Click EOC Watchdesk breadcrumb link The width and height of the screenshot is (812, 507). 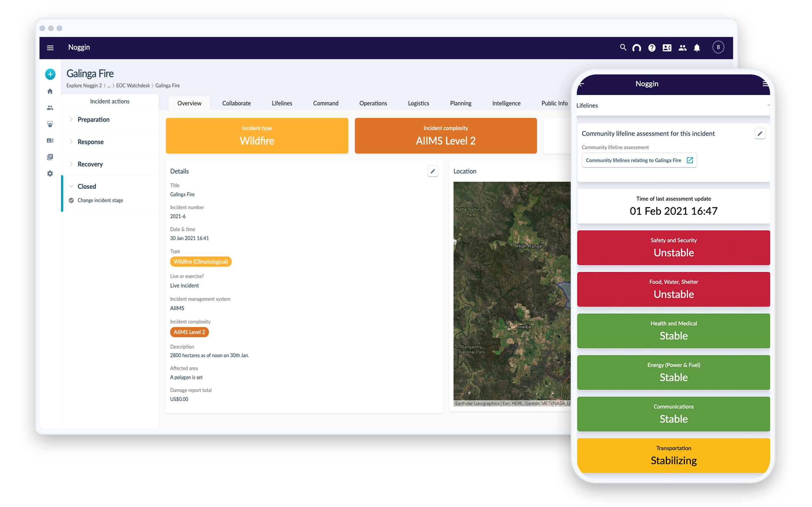pyautogui.click(x=133, y=86)
